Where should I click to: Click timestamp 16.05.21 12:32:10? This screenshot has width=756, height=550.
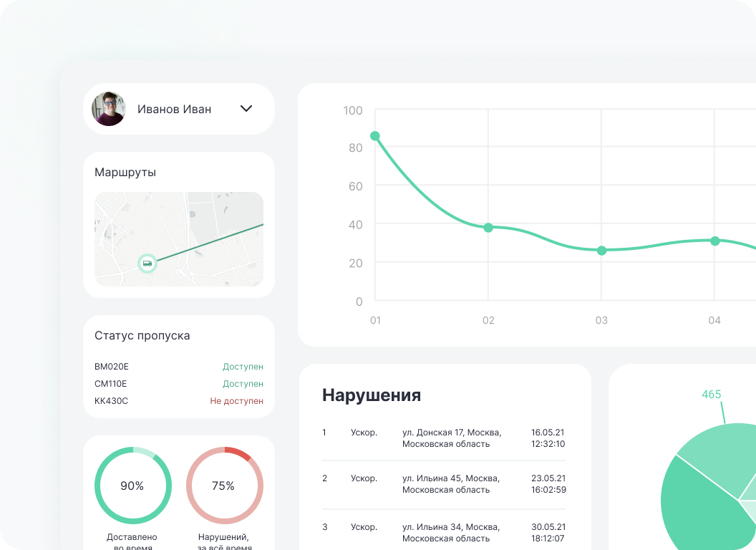548,438
